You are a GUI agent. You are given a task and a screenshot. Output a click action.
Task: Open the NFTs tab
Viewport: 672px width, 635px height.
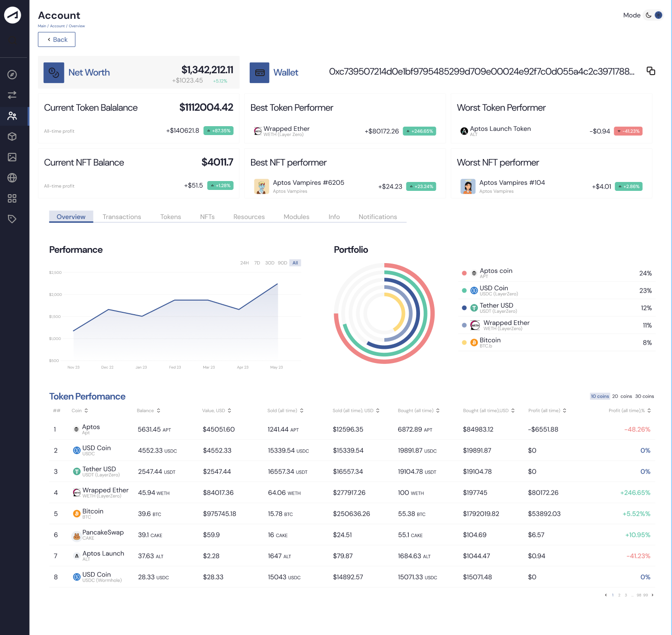[207, 217]
